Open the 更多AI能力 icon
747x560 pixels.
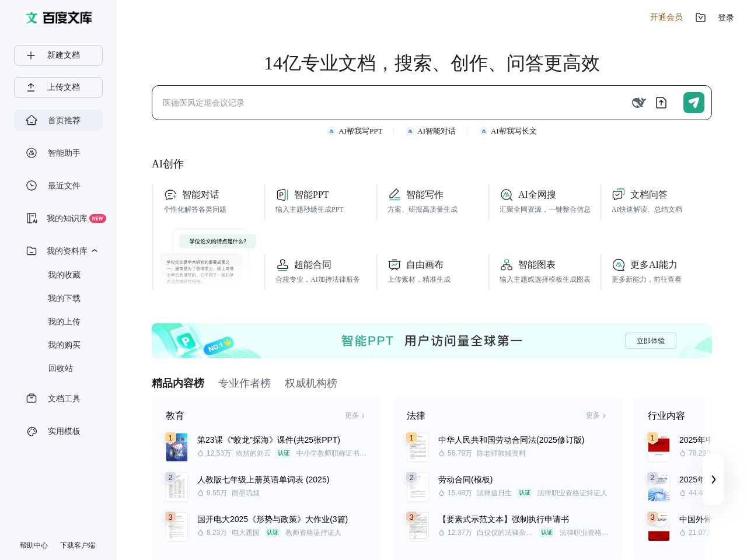[x=619, y=265]
